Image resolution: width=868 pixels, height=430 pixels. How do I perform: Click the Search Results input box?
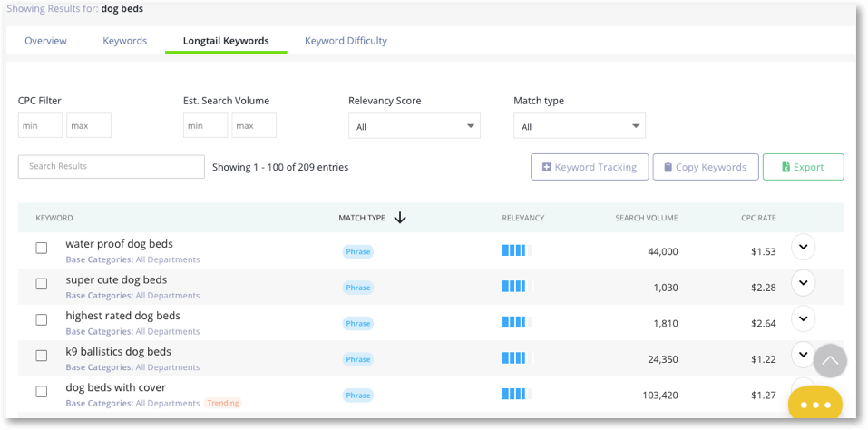(112, 167)
